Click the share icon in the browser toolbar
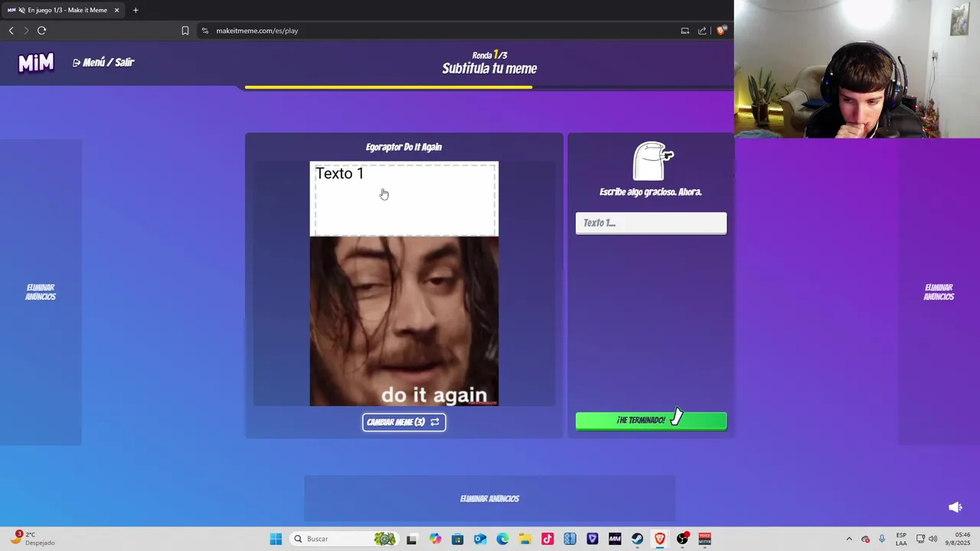The image size is (980, 551). tap(702, 31)
